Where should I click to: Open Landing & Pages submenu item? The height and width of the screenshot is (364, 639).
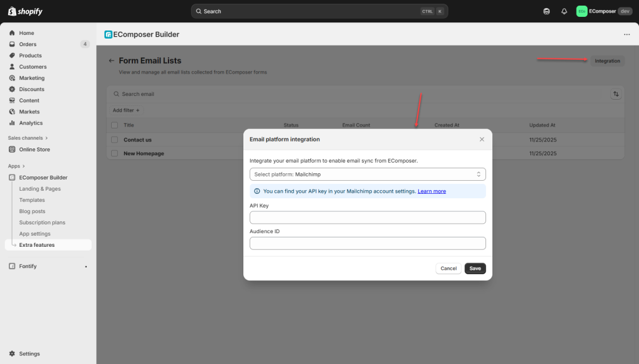click(x=40, y=189)
